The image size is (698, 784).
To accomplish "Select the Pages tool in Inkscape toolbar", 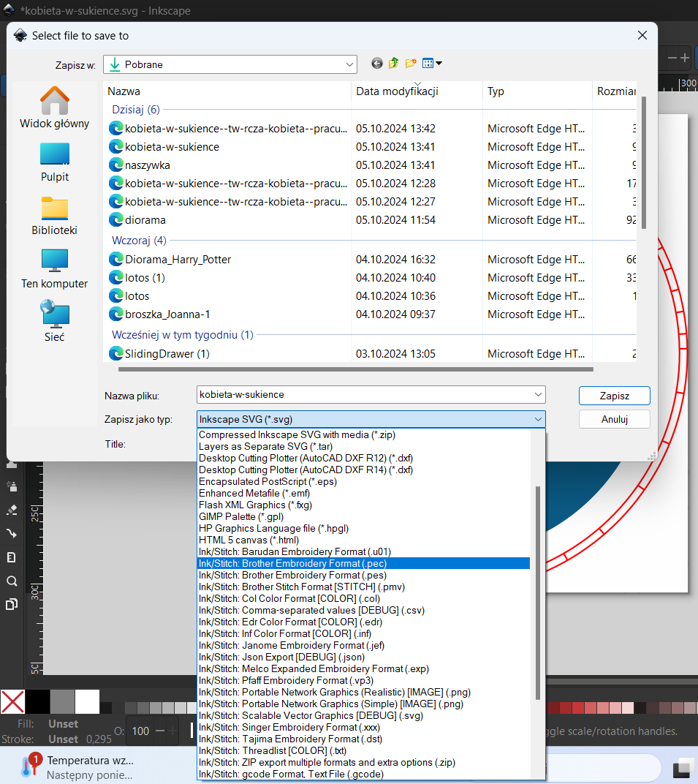I will click(x=12, y=605).
